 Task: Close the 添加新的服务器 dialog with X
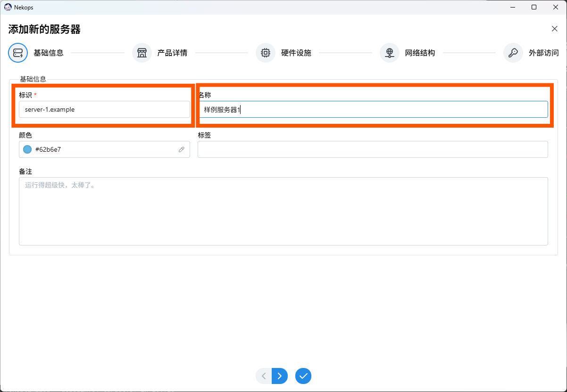[555, 29]
